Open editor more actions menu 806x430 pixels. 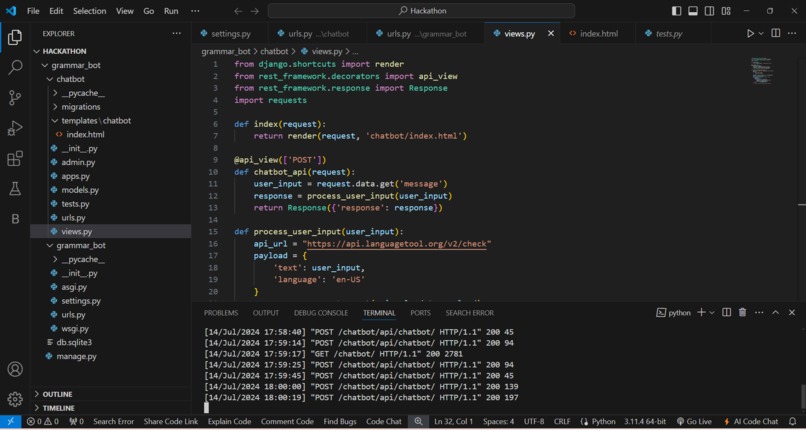792,33
